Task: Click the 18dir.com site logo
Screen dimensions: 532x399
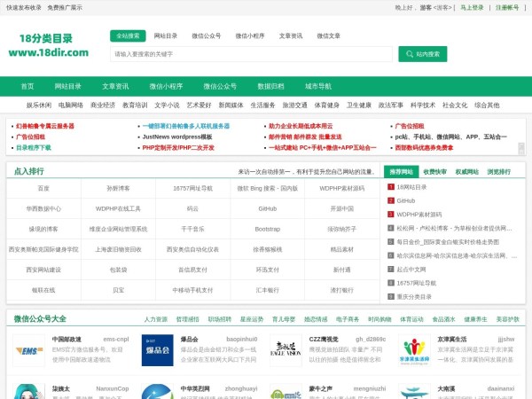Action: click(48, 45)
